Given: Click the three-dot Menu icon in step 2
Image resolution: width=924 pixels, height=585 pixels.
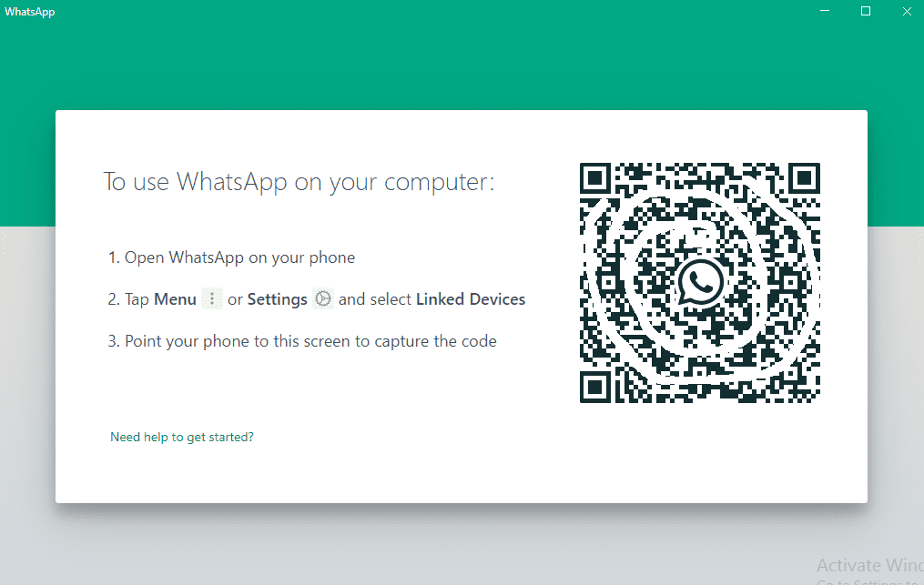Looking at the screenshot, I should [212, 298].
